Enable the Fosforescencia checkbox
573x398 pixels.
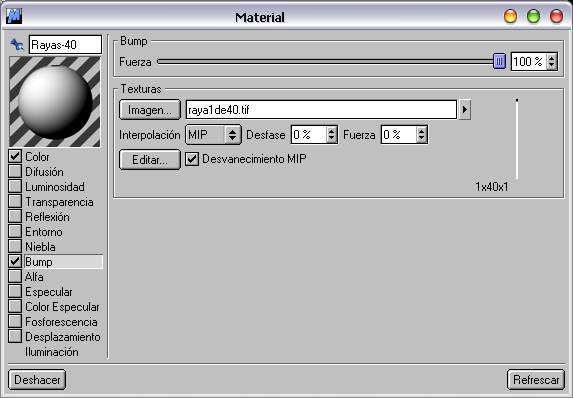coord(15,321)
